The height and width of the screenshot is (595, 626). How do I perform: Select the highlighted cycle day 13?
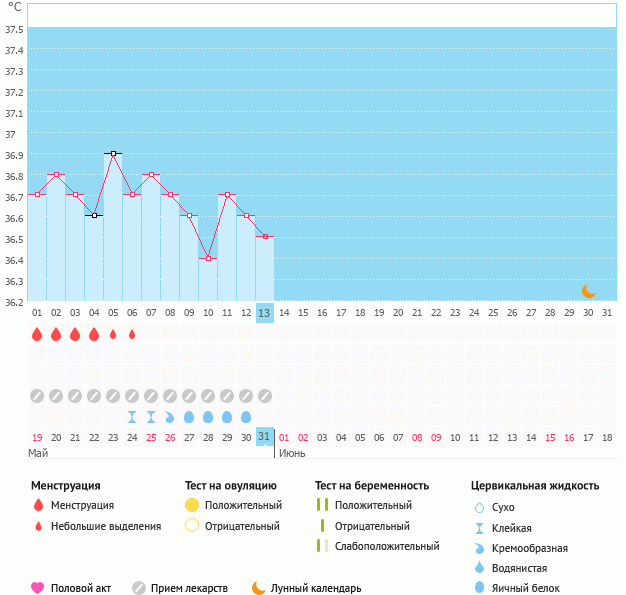coord(264,313)
